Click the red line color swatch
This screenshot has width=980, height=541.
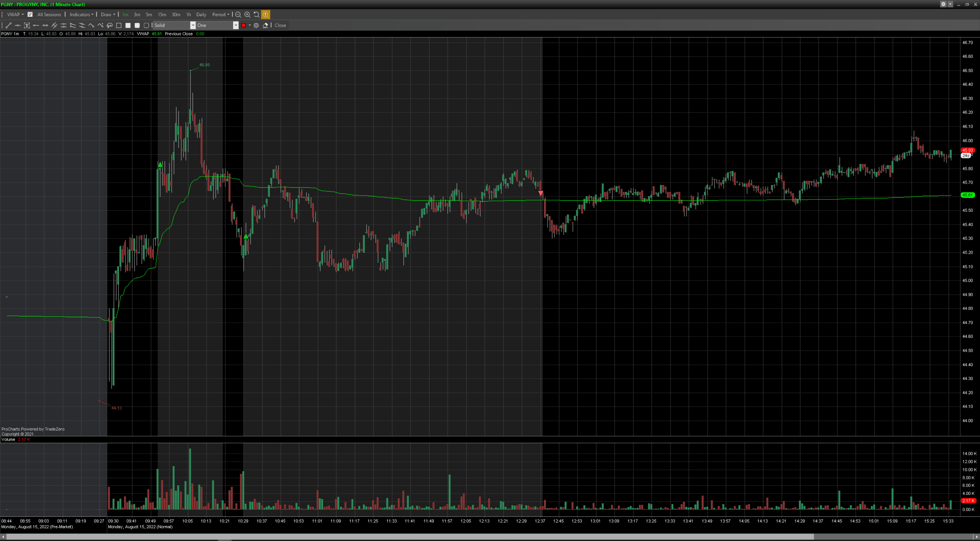[x=243, y=26]
